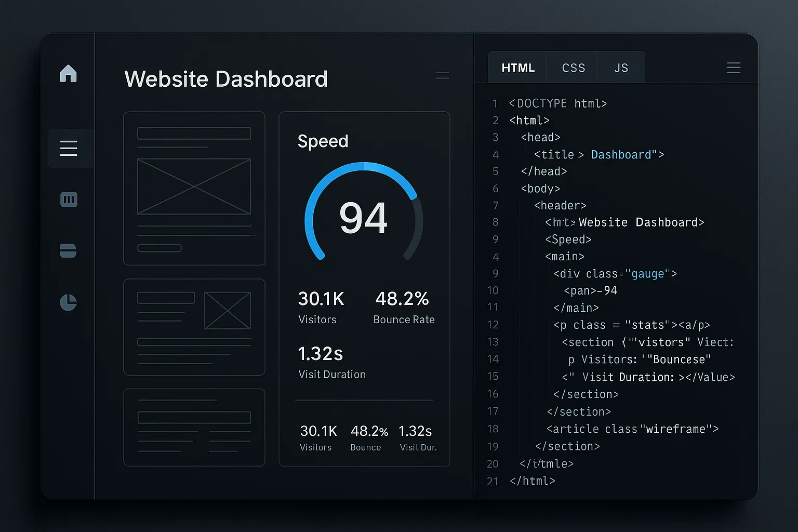Switch to the CSS tab
This screenshot has width=798, height=532.
tap(574, 68)
